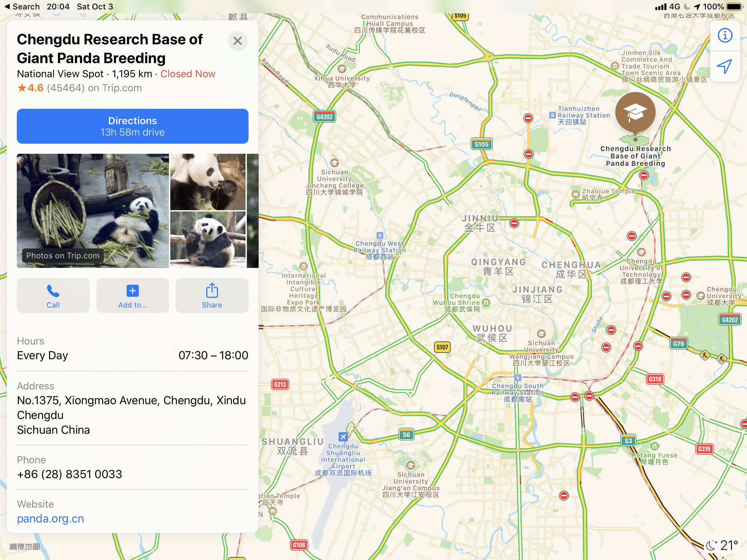Return to Search via back arrow
Screen dimensions: 747x560
21,6
